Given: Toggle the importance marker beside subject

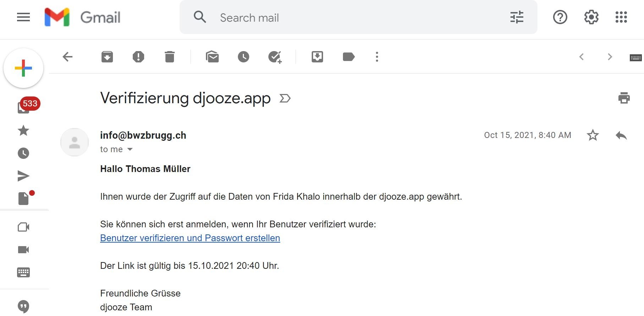Looking at the screenshot, I should click(x=285, y=98).
